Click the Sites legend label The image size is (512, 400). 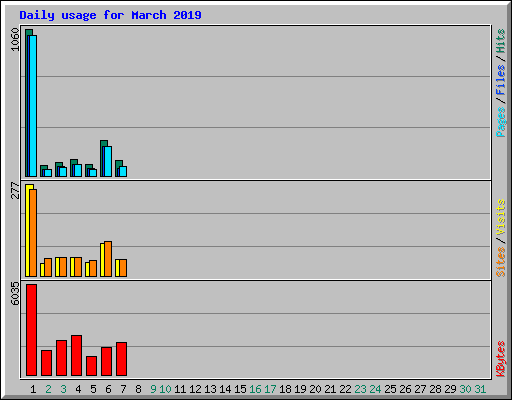tap(501, 262)
